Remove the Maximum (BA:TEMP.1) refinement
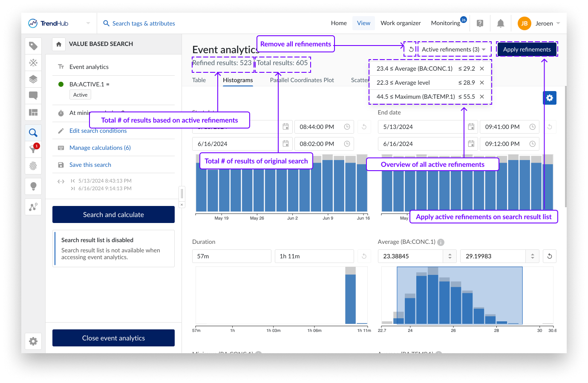588x383 pixels. pos(482,97)
